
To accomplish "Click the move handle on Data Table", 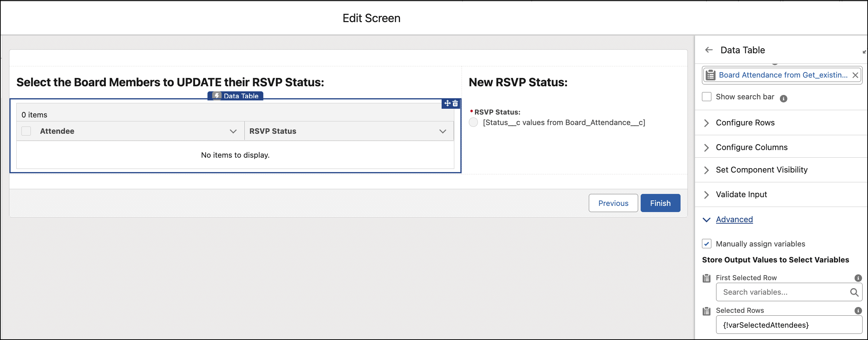I will [447, 103].
